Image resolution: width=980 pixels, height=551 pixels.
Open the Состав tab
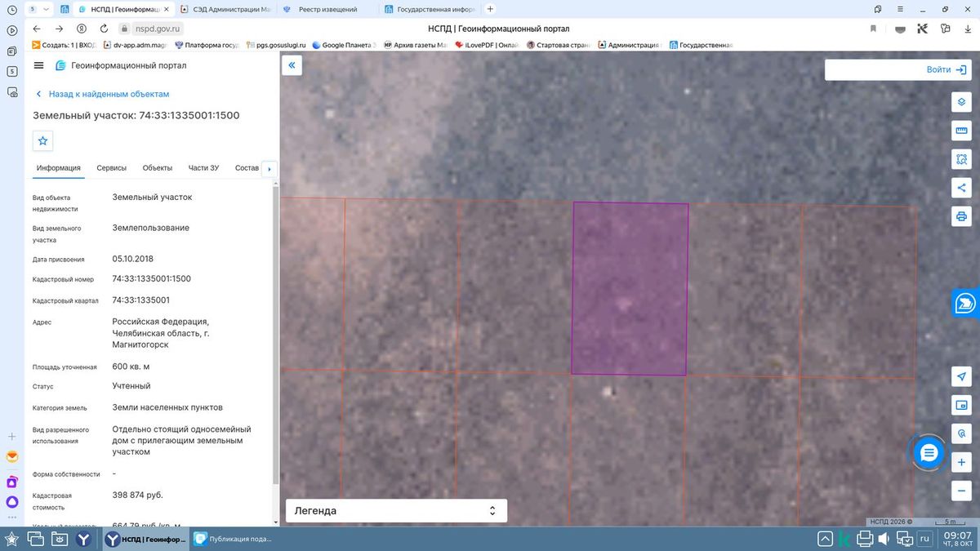(247, 168)
